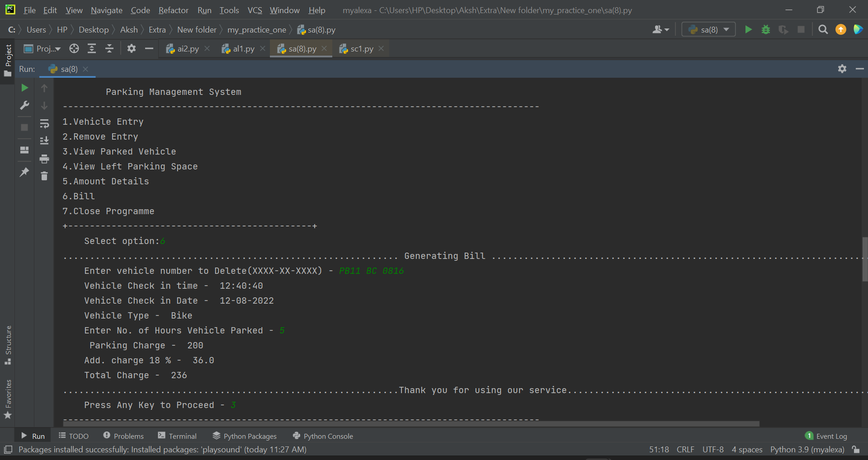Close the sa(8) run tab
This screenshot has height=460, width=868.
85,69
